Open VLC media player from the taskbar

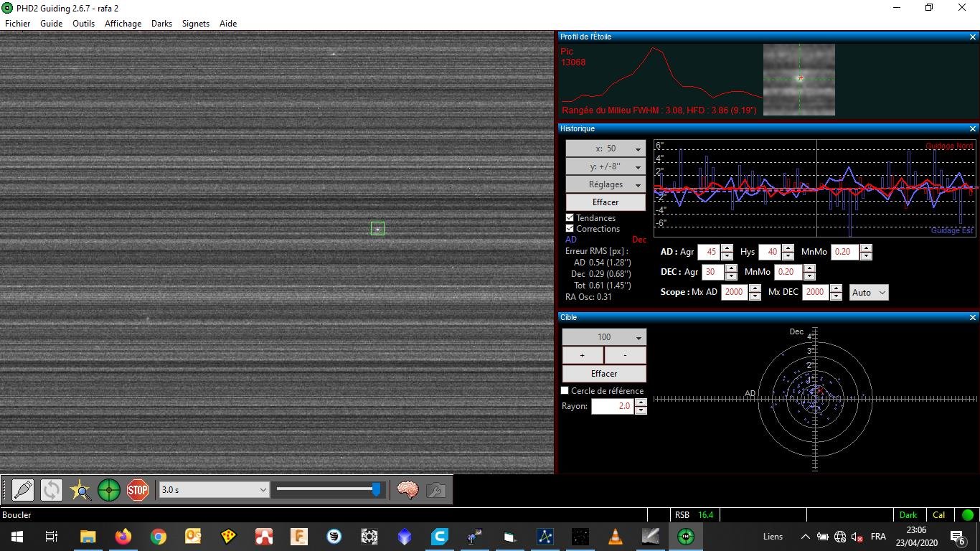[615, 536]
